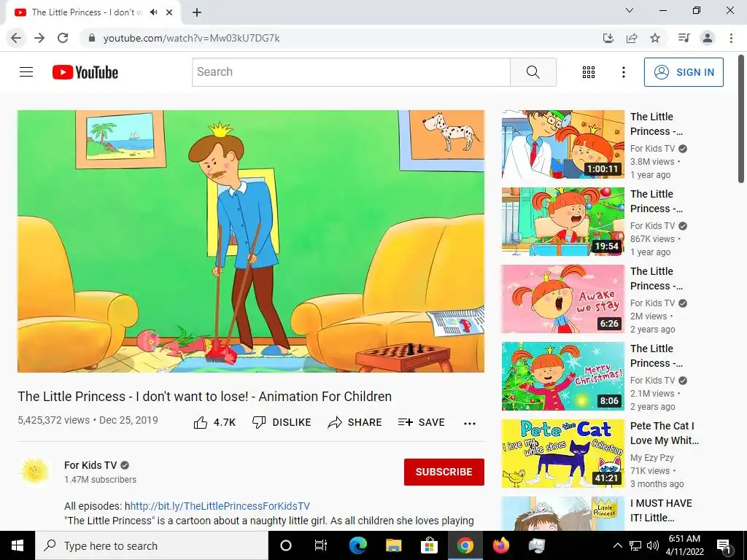This screenshot has height=560, width=747.
Task: Launch Firefox from taskbar
Action: click(x=500, y=545)
